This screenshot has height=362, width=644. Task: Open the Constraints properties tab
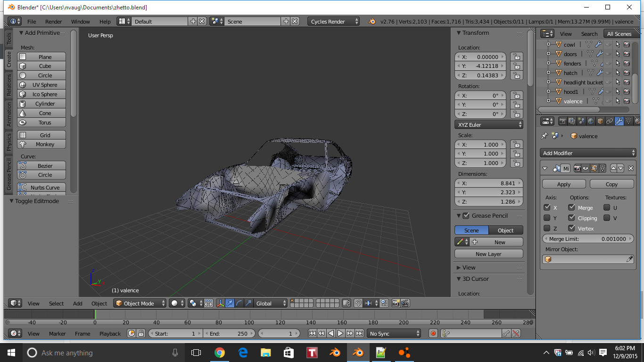pyautogui.click(x=610, y=121)
